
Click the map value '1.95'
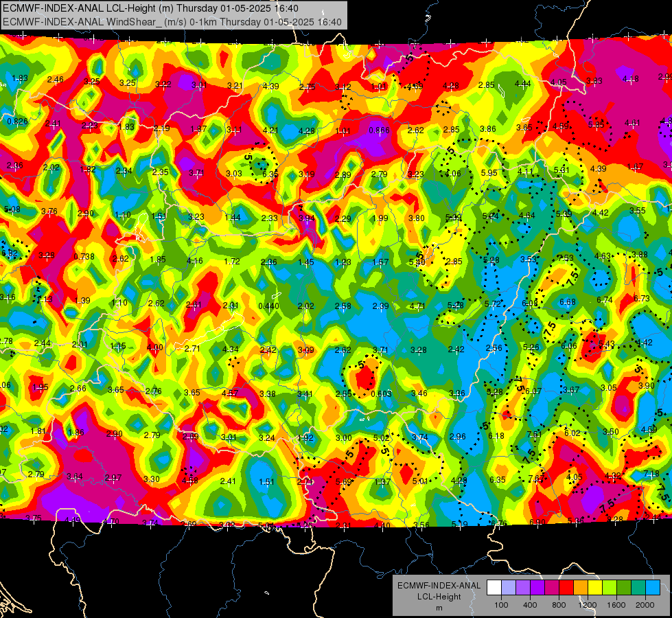click(x=40, y=387)
